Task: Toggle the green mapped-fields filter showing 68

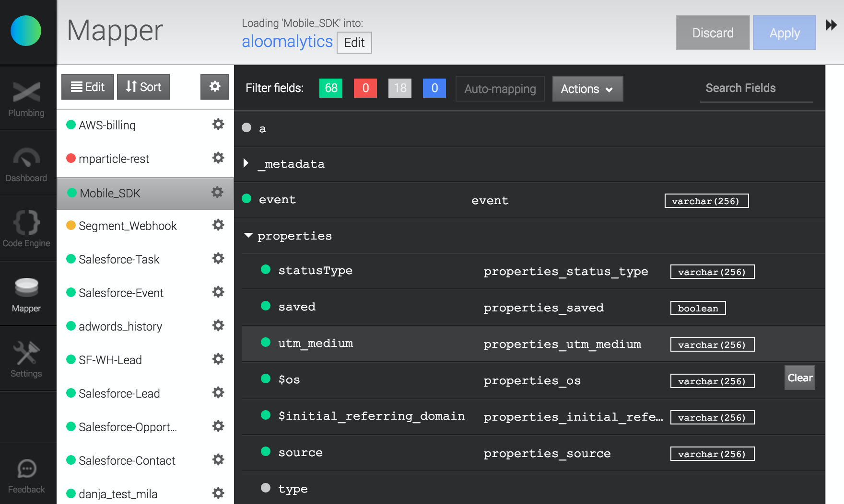Action: click(331, 88)
